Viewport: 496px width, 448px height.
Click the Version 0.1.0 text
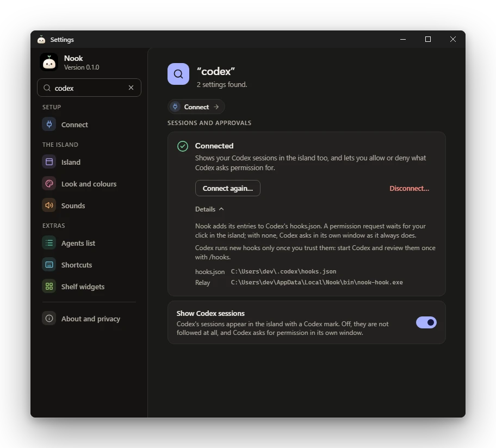[x=82, y=67]
